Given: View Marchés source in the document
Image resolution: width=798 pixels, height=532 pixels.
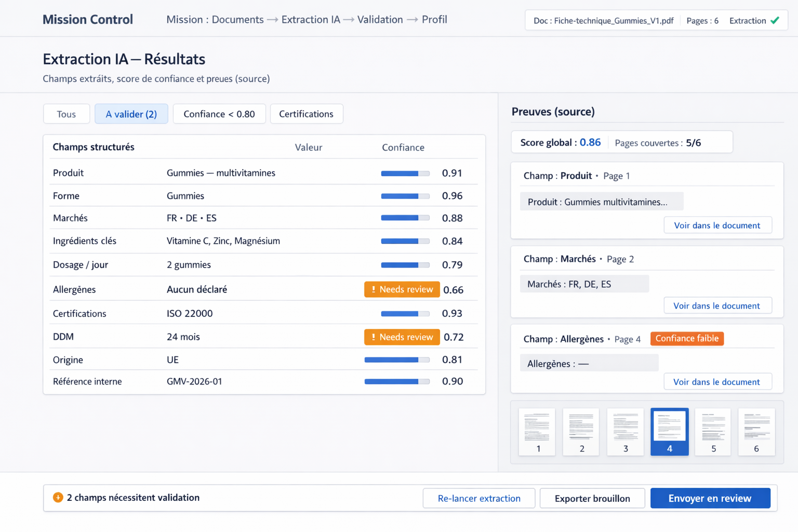Looking at the screenshot, I should pos(717,305).
